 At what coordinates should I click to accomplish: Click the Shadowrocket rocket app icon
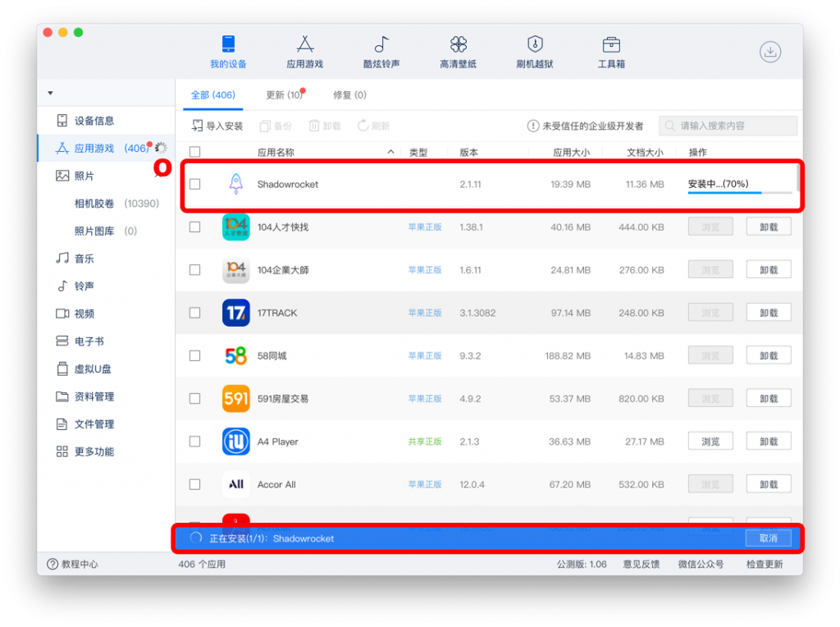[x=235, y=184]
